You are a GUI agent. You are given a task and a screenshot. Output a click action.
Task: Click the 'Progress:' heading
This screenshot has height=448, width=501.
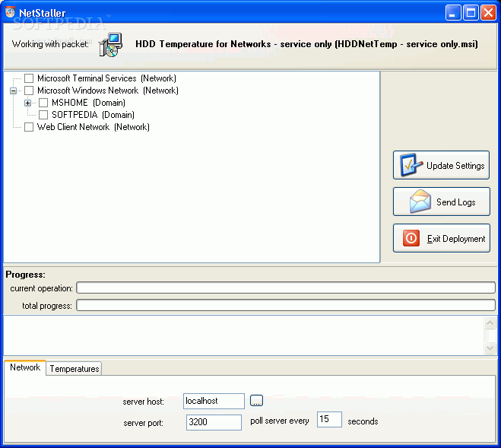click(26, 275)
